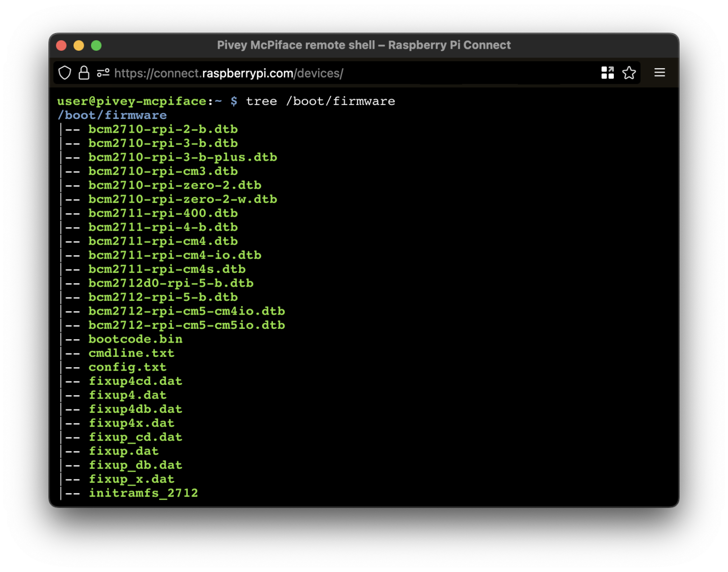Click raspberrypi.com in the address bar
Image resolution: width=728 pixels, height=572 pixels.
(248, 73)
